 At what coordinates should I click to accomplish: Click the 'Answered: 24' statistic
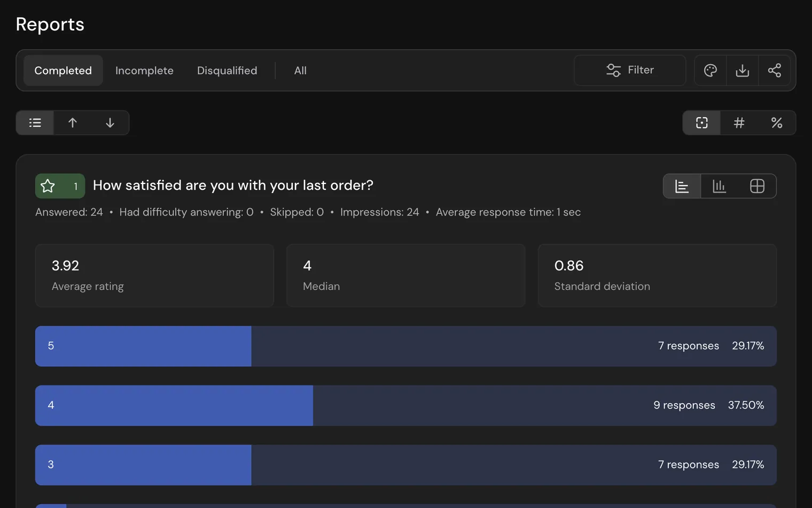coord(69,212)
